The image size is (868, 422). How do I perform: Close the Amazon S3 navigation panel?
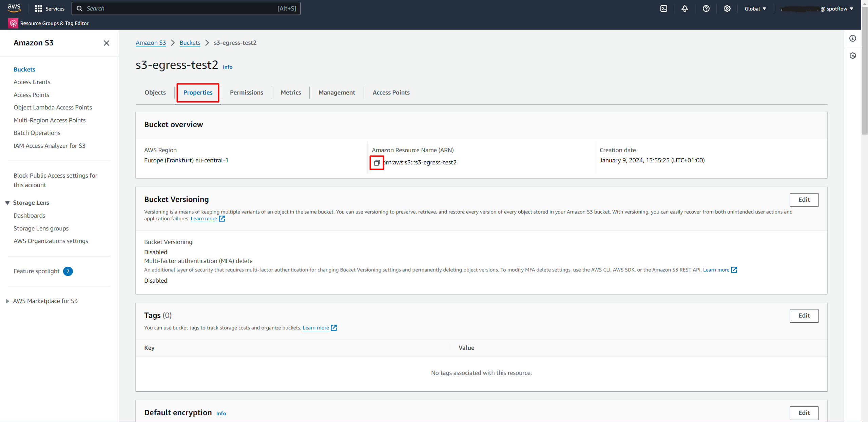106,43
